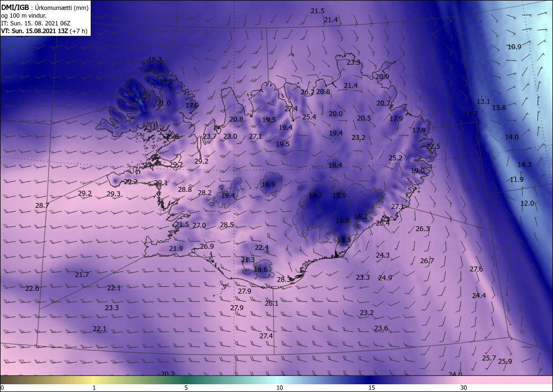Select the map value 27.0
The image size is (553, 392).
(x=199, y=225)
